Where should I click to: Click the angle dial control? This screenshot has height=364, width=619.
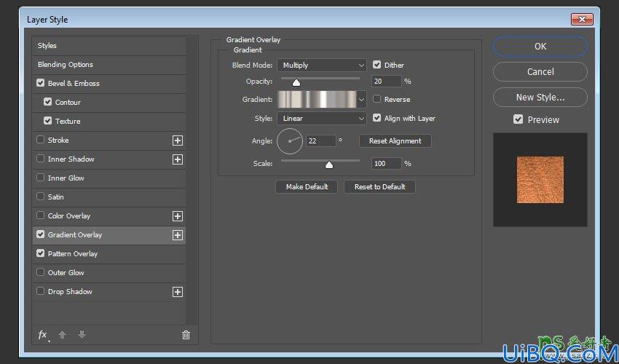(290, 141)
